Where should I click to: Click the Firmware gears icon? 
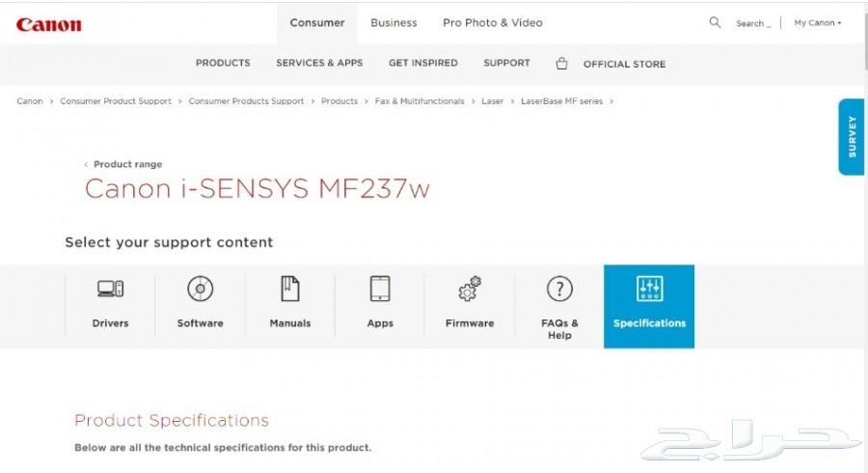click(470, 289)
